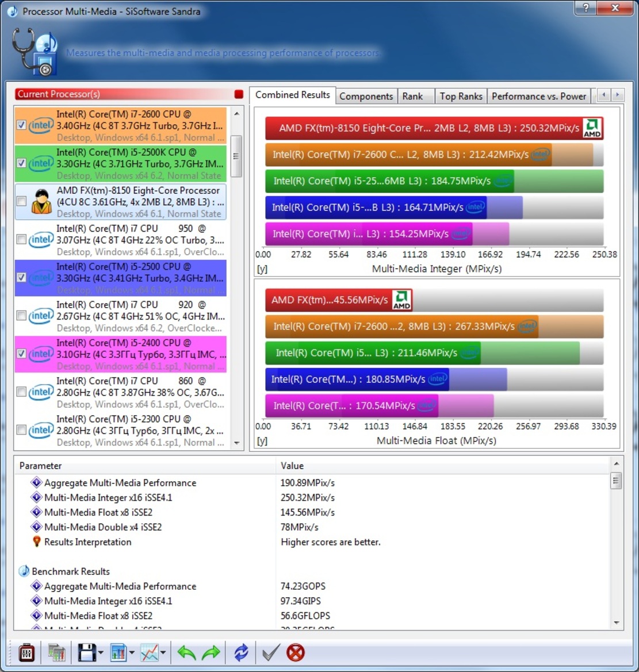The width and height of the screenshot is (639, 672).
Task: Open the Top Ranks tab
Action: 461,97
